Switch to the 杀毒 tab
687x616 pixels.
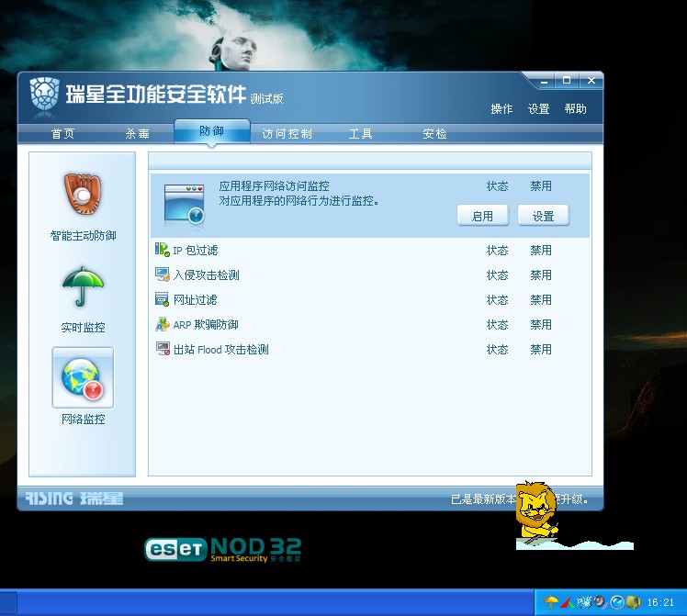[137, 133]
